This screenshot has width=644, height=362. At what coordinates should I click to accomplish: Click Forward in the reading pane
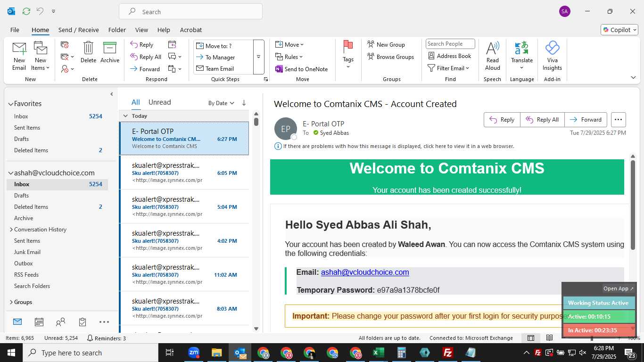pos(586,120)
